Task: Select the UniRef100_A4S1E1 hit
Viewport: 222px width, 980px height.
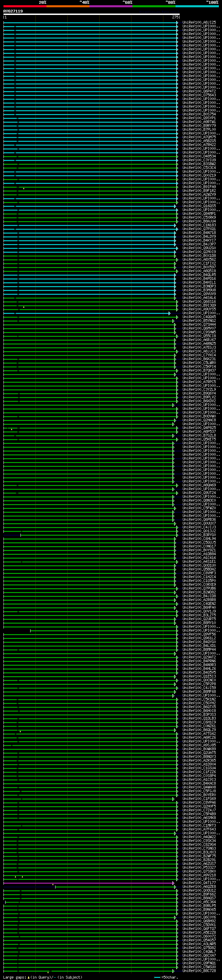Action: 199,561
